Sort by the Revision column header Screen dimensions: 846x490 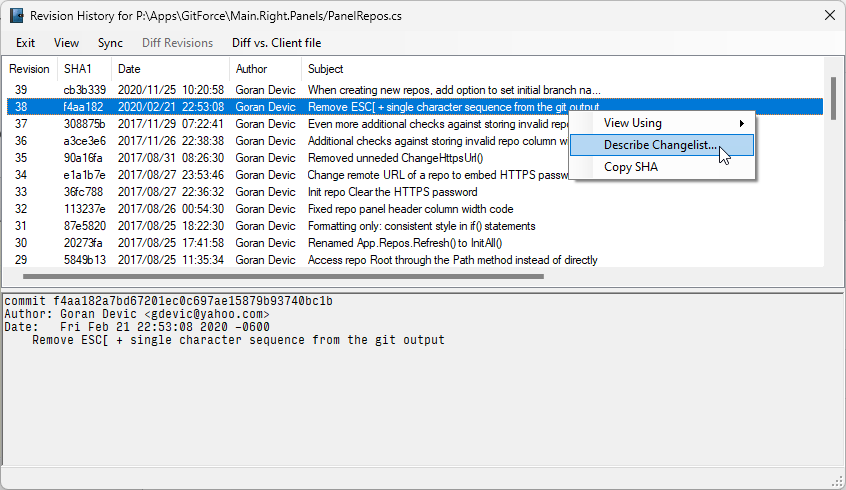[29, 69]
